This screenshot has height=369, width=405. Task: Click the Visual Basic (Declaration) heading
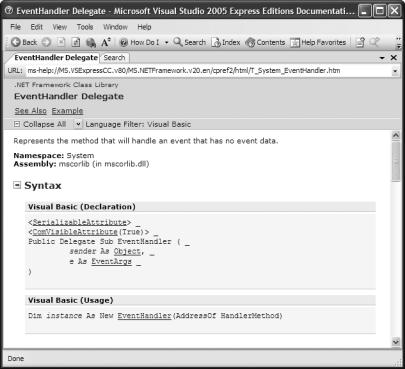(82, 207)
